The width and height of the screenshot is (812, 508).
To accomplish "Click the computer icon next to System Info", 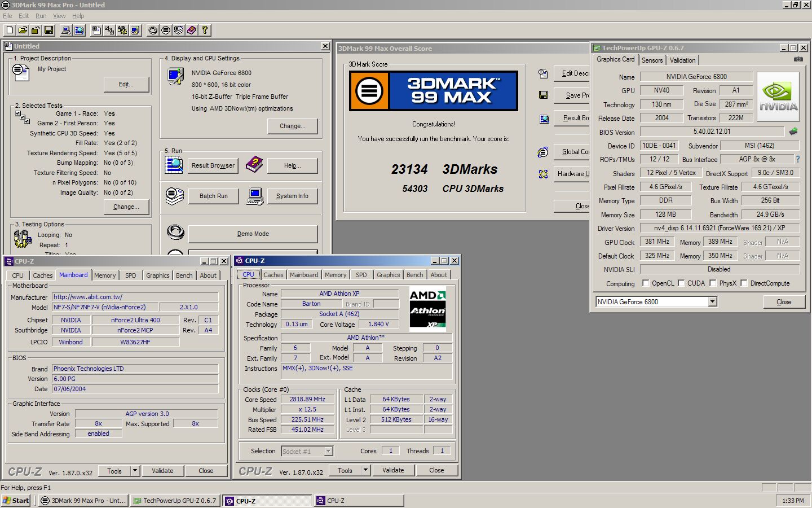I will 255,196.
